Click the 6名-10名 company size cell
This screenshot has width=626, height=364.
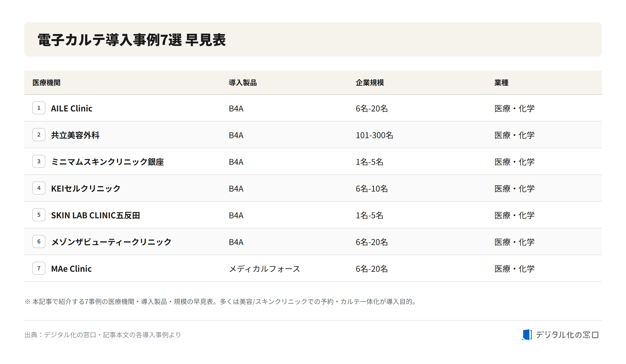372,189
